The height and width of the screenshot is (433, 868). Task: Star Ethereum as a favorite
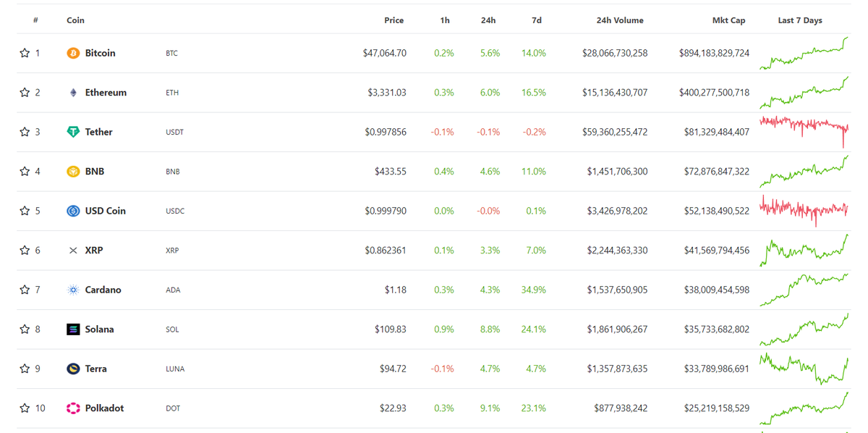25,93
